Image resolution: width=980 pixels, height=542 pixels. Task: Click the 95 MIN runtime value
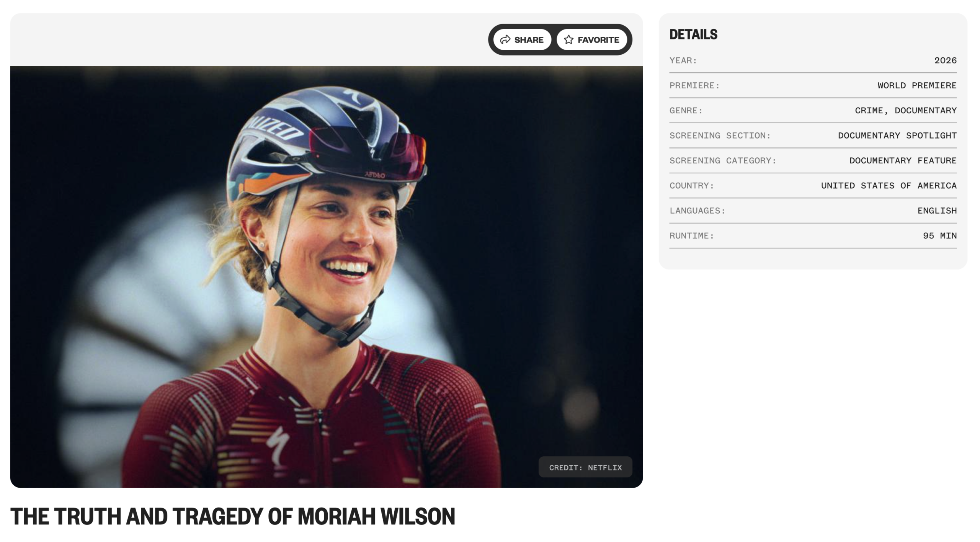click(x=940, y=236)
